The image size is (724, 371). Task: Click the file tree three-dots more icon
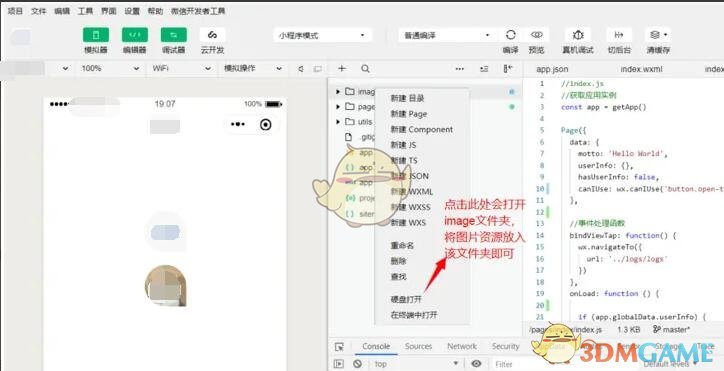[459, 68]
